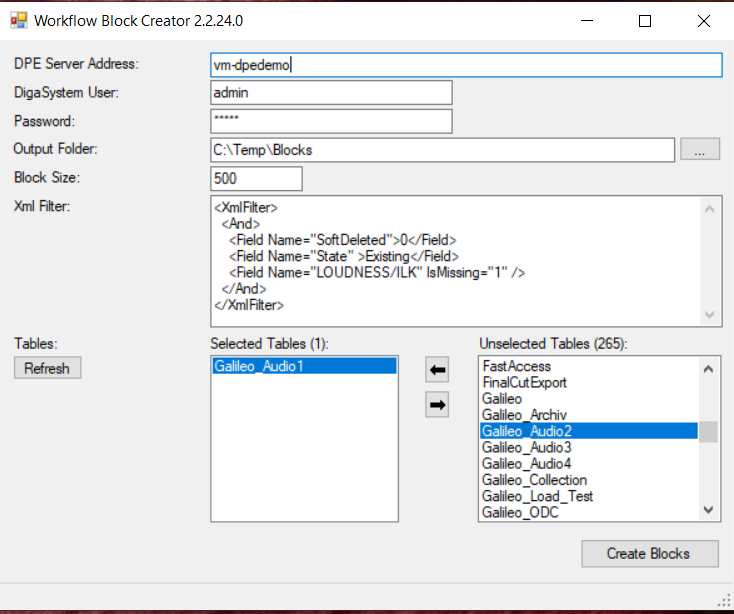Select the Block Size input box
Viewport: 734px width, 614px height.
click(256, 178)
